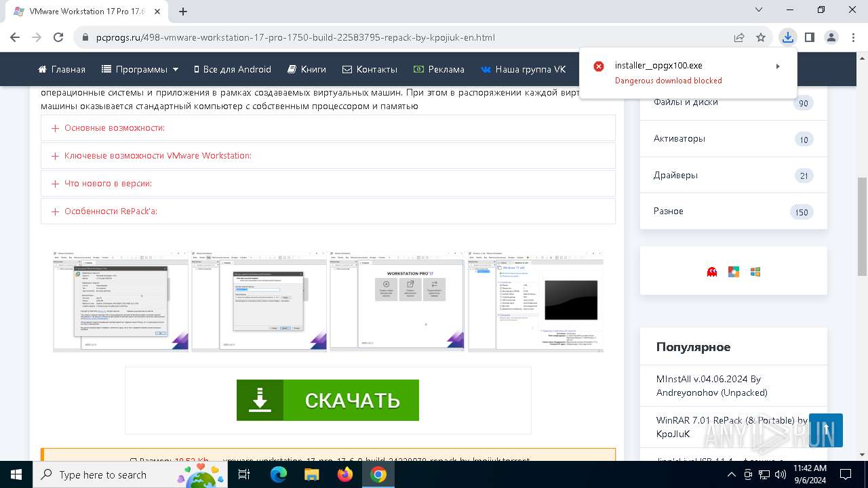Open first VMware screenshot thumbnail

point(121,301)
